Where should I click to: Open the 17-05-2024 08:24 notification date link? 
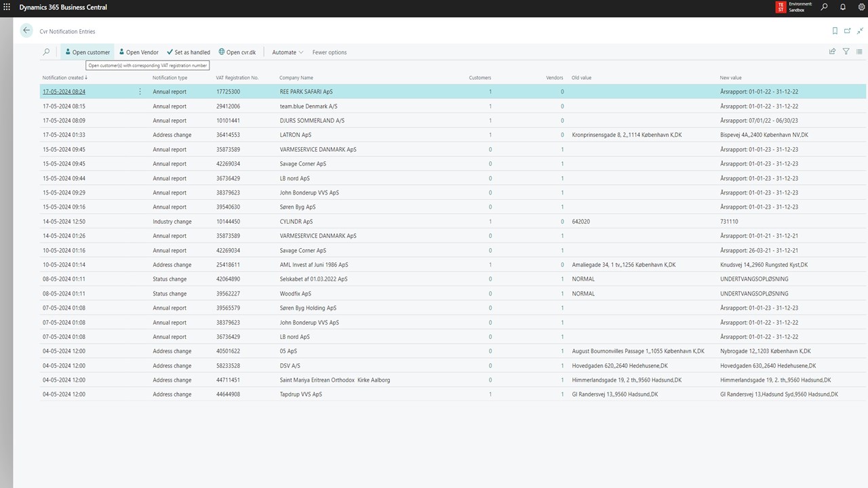pos(64,91)
